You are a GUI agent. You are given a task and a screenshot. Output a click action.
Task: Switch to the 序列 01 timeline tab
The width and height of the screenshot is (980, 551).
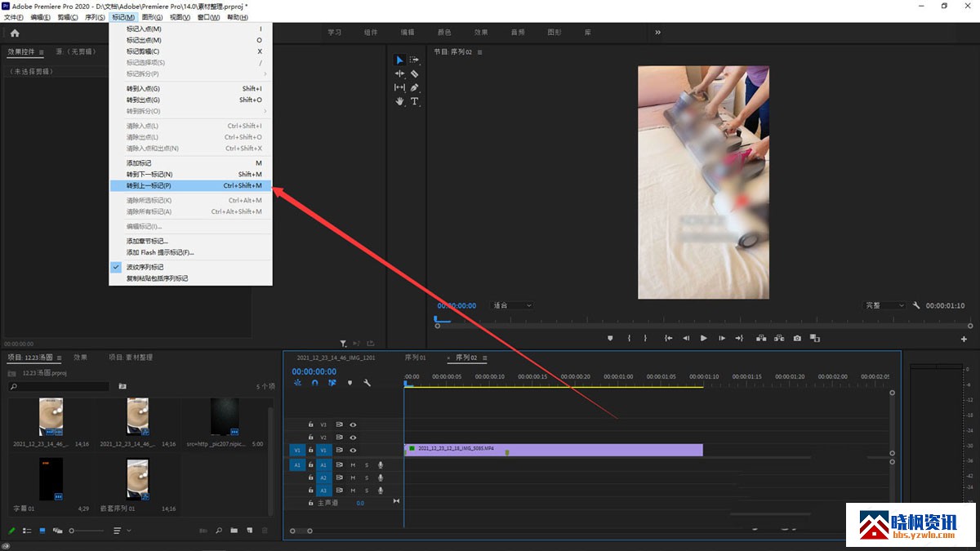coord(416,358)
